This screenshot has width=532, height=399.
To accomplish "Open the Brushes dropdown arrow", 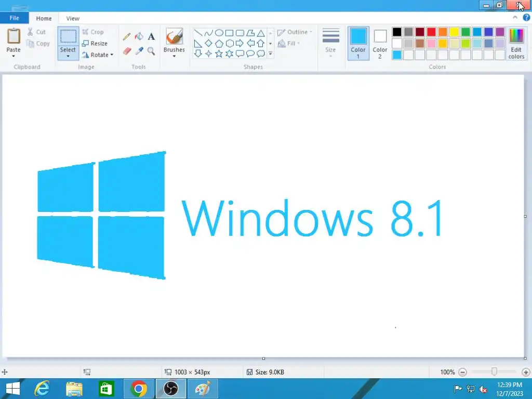I will [x=174, y=56].
